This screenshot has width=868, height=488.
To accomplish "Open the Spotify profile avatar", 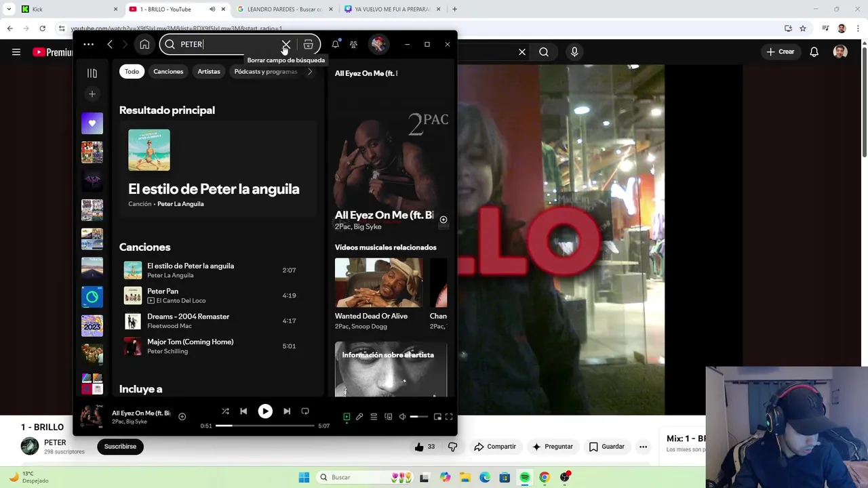I will [x=378, y=45].
